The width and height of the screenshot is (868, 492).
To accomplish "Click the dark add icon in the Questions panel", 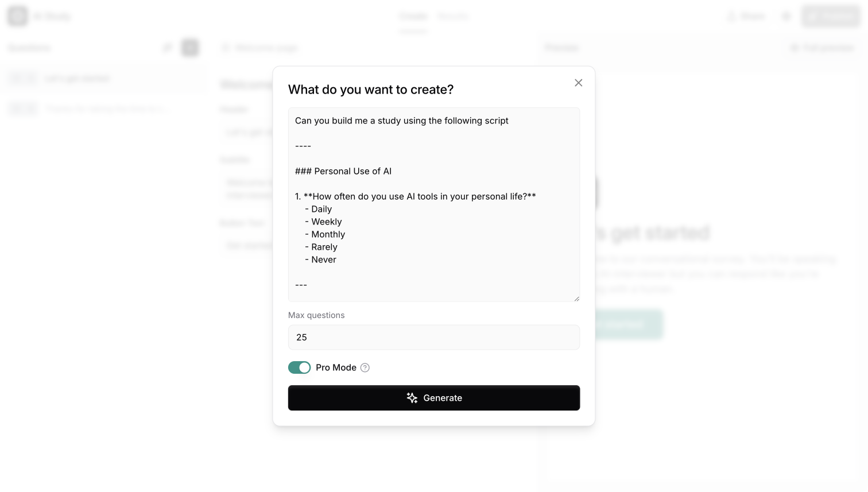I will 189,47.
